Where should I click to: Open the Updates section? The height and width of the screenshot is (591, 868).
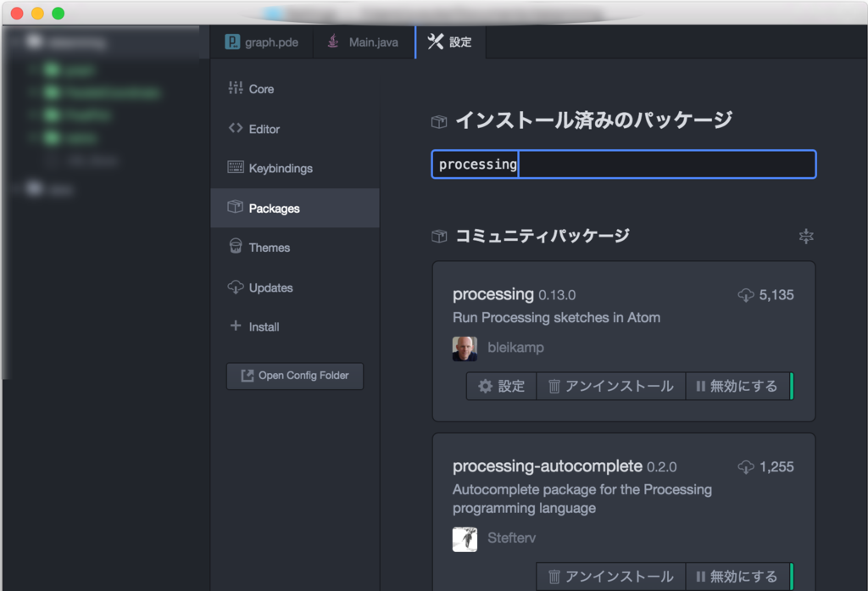coord(294,287)
